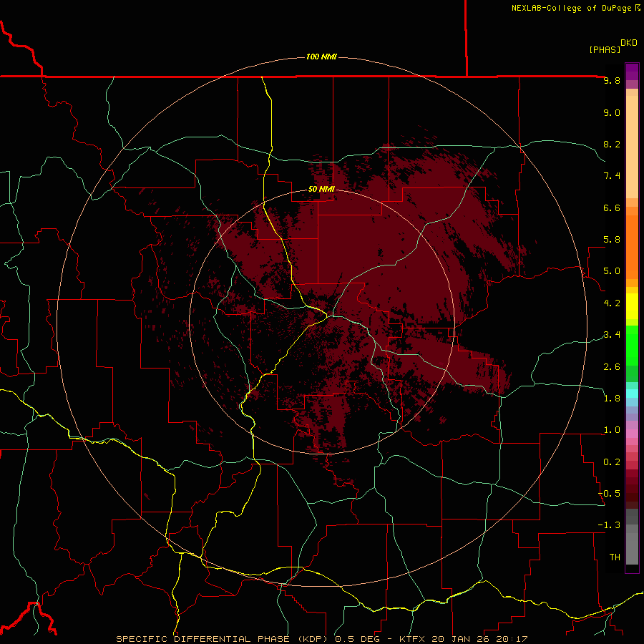
Task: Click the -1.3 color scale value
Action: coord(609,525)
